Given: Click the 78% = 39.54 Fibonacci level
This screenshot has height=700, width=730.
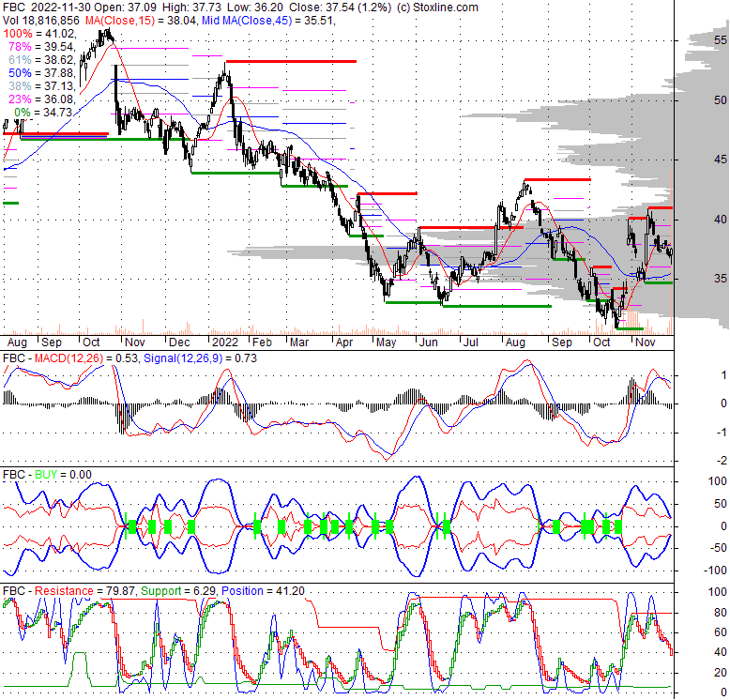Looking at the screenshot, I should tap(42, 47).
